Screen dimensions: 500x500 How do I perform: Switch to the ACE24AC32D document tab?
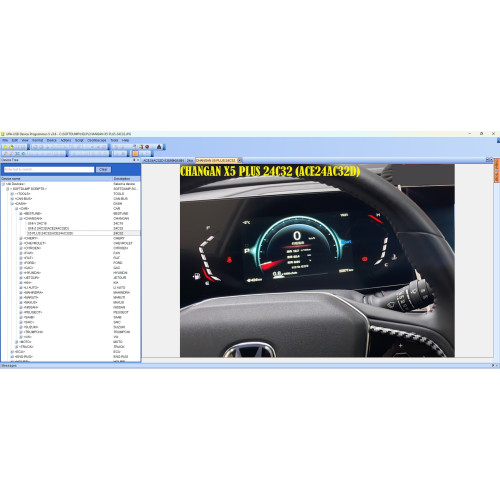(x=163, y=160)
